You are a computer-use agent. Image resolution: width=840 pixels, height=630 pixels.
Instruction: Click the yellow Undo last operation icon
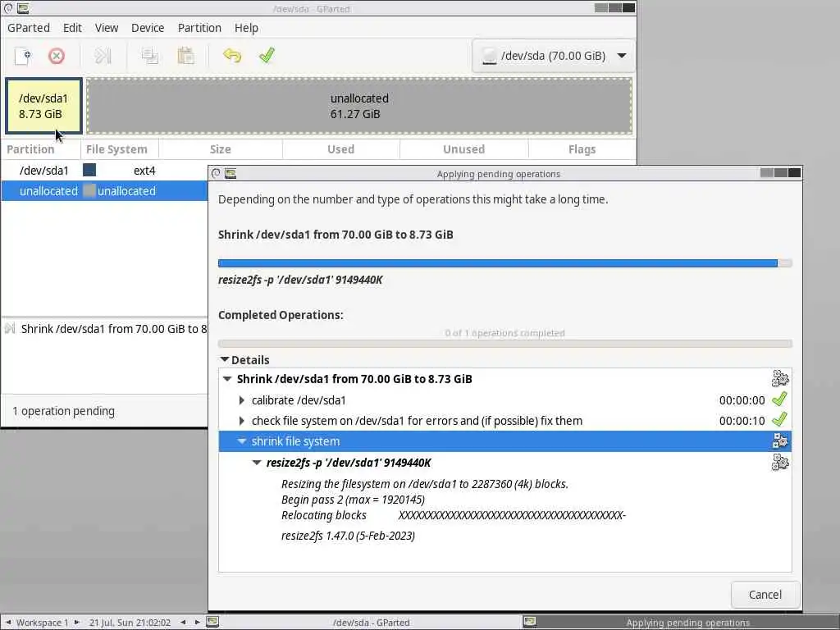[x=232, y=56]
